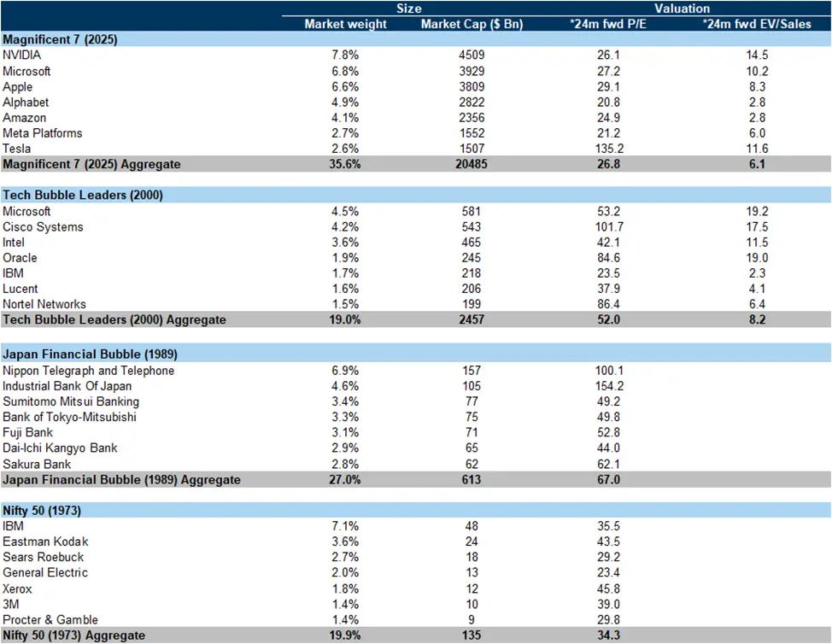Click the Nifty 50 (1973) section heading
The image size is (832, 644).
pos(42,510)
